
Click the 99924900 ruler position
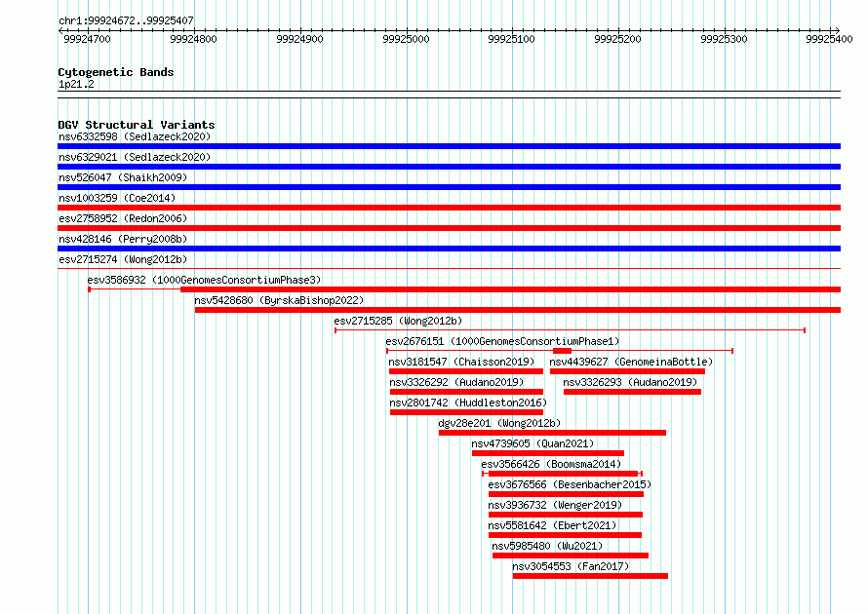point(299,39)
